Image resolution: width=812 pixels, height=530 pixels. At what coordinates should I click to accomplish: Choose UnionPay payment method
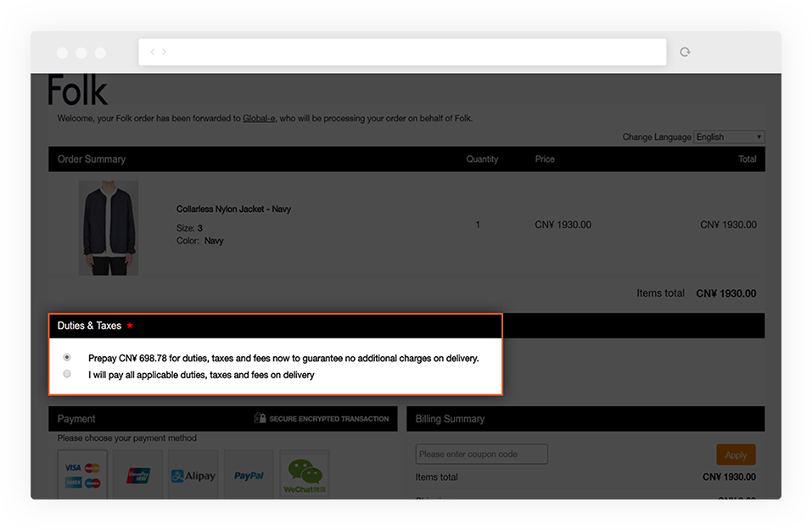[137, 475]
